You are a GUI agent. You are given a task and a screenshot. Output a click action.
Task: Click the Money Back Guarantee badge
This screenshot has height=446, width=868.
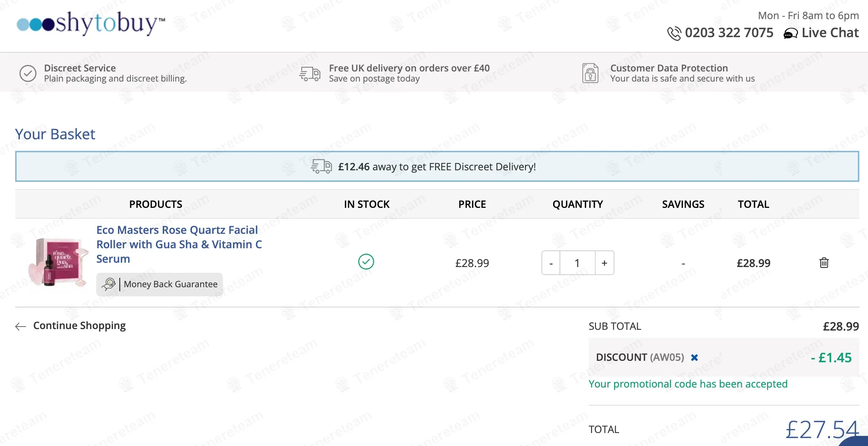[159, 284]
